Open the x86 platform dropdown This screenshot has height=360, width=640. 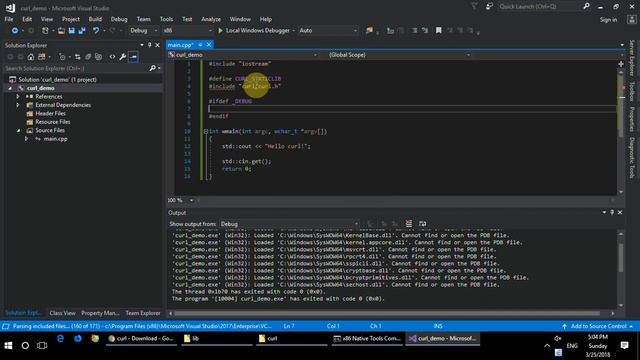coord(187,31)
